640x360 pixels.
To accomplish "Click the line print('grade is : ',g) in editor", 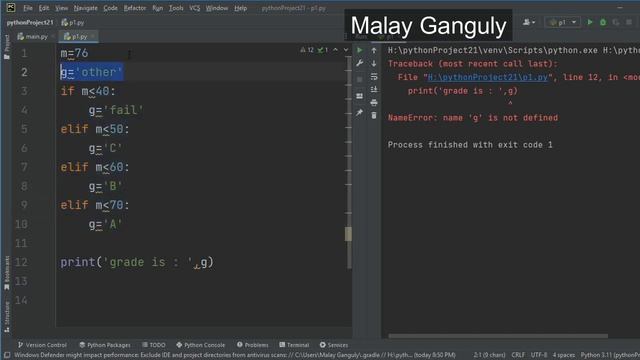I will click(137, 262).
